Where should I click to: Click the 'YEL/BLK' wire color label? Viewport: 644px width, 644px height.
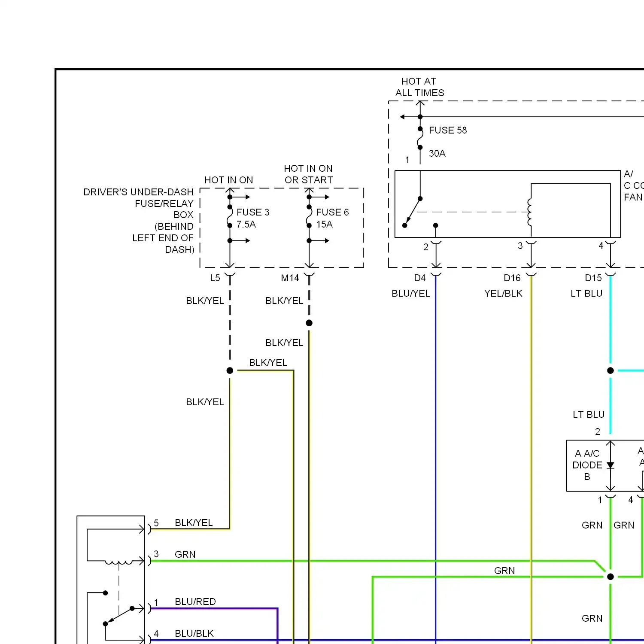point(503,293)
